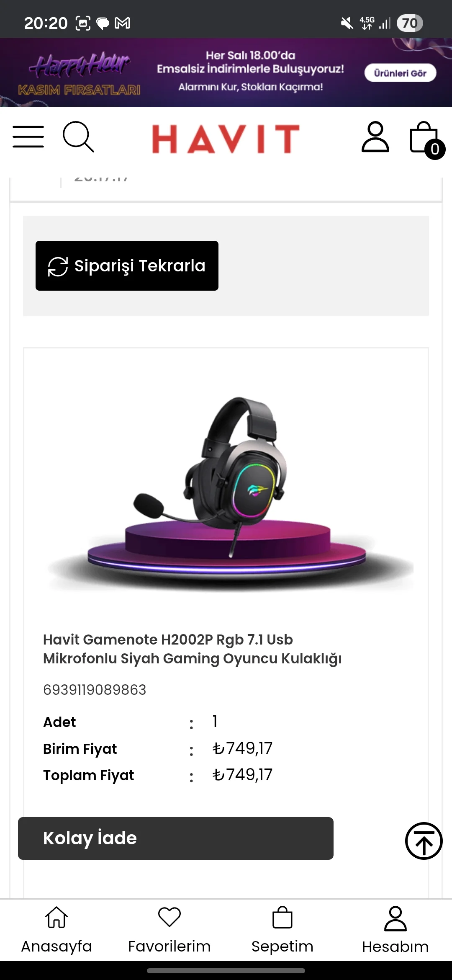Select the product barcode 6939119089863
452x980 pixels.
coord(95,690)
